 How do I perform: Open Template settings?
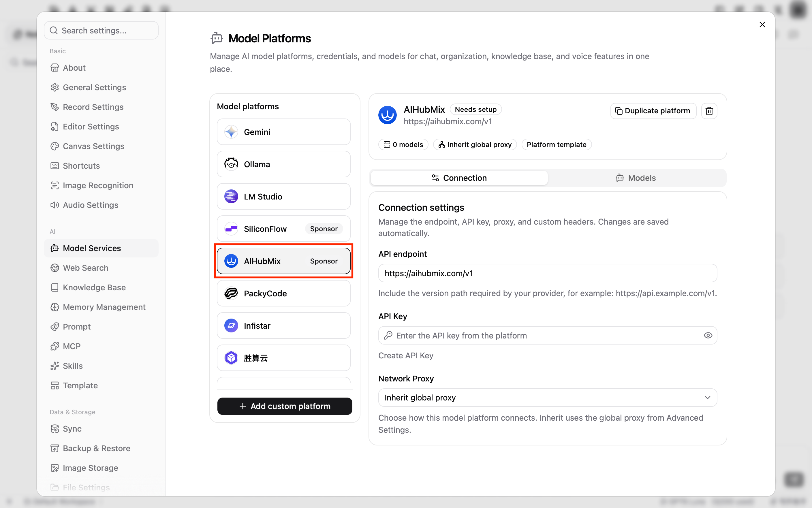point(101,385)
